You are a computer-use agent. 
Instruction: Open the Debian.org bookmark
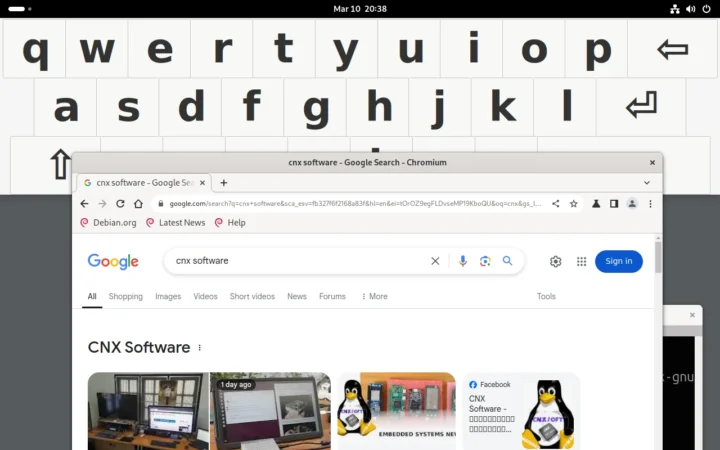point(108,223)
